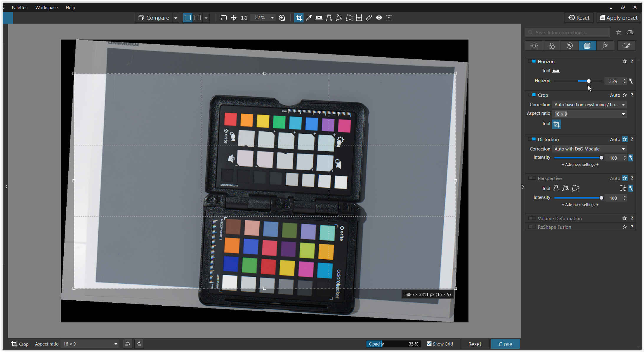Toggle show only active corrections
Viewport: 644px width, 352px height.
(630, 32)
